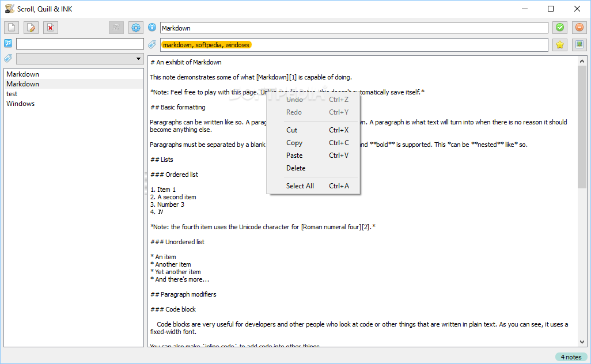This screenshot has height=364, width=591.
Task: Click the edit note pencil icon
Action: click(31, 28)
